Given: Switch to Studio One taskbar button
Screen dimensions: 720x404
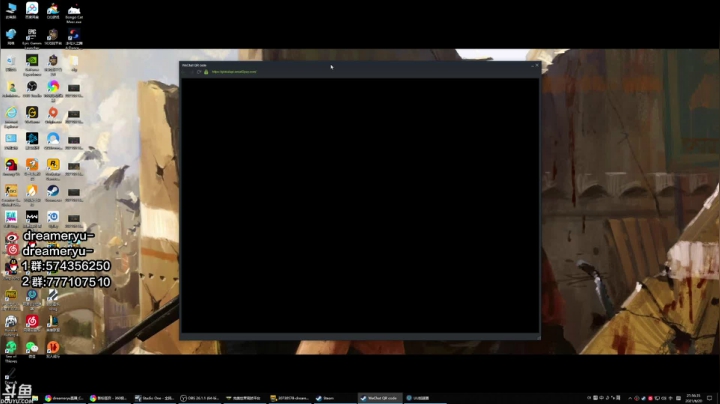Looking at the screenshot, I should point(154,398).
